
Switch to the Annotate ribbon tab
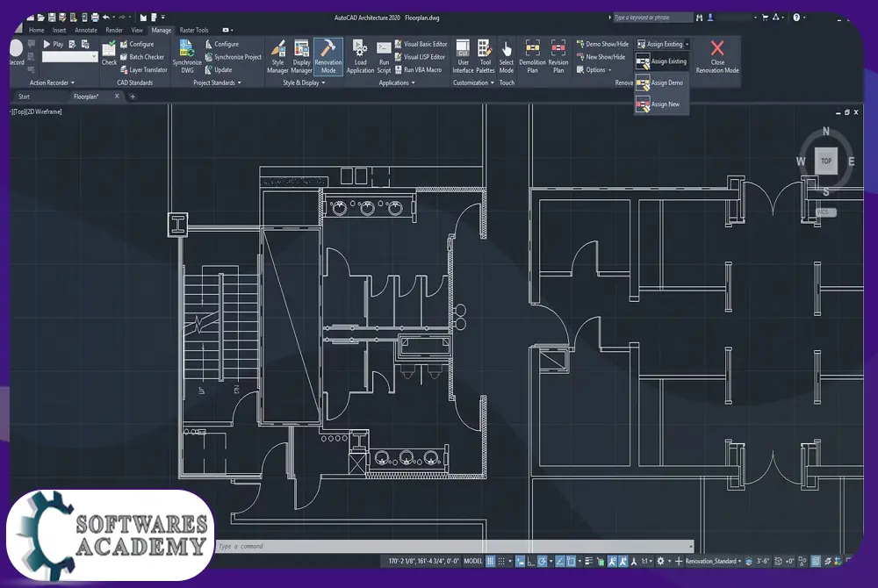coord(86,30)
